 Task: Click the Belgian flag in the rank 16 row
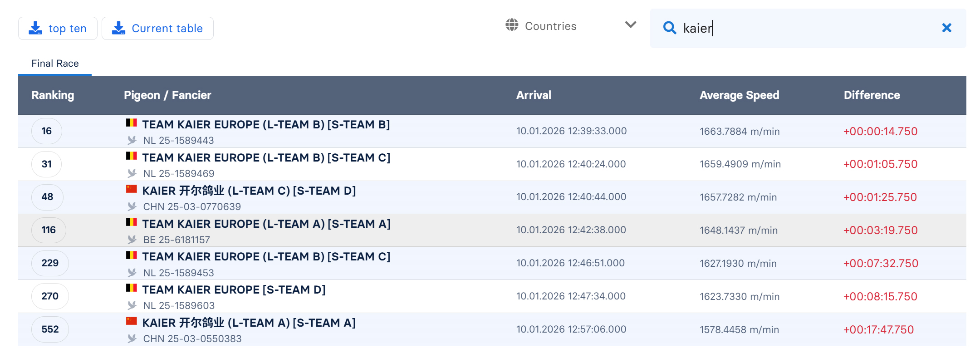132,123
